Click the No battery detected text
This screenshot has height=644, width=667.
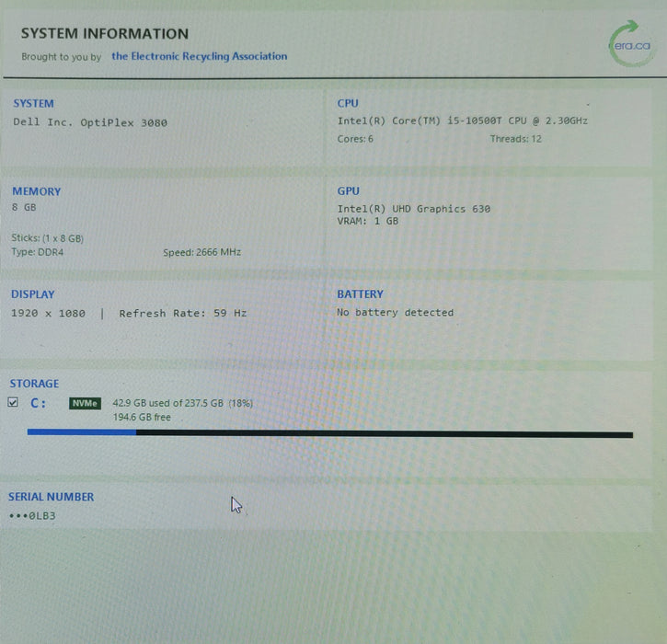(396, 313)
